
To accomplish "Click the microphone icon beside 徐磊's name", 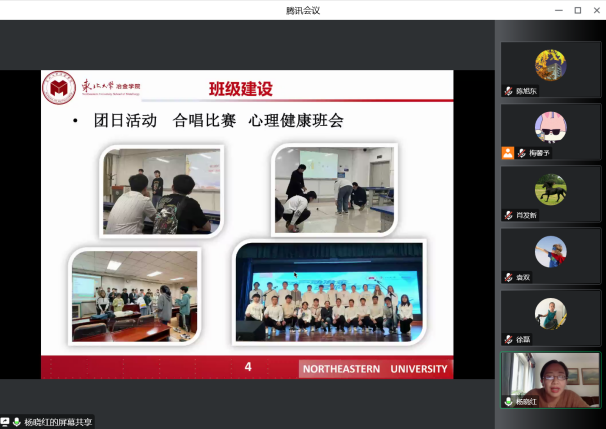I will point(509,339).
